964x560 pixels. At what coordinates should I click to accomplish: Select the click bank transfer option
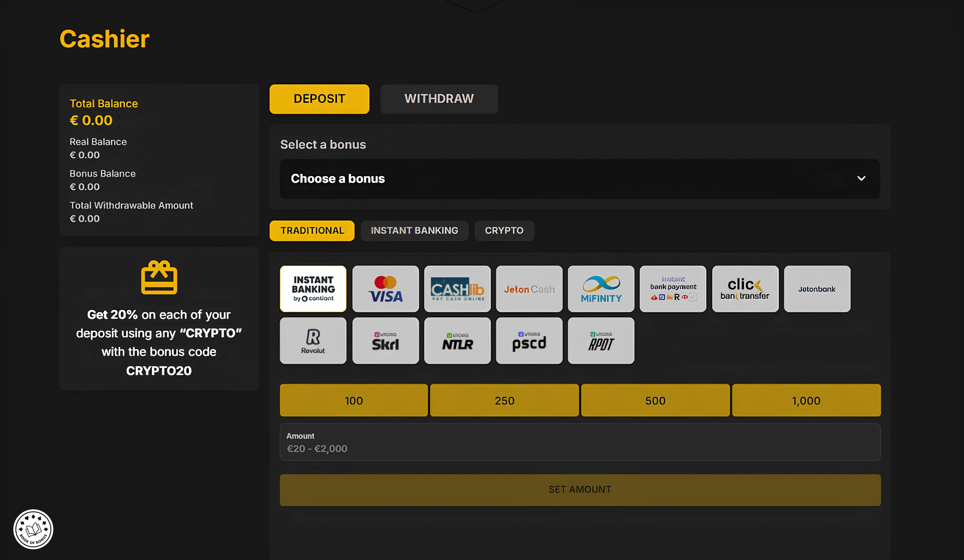point(745,289)
